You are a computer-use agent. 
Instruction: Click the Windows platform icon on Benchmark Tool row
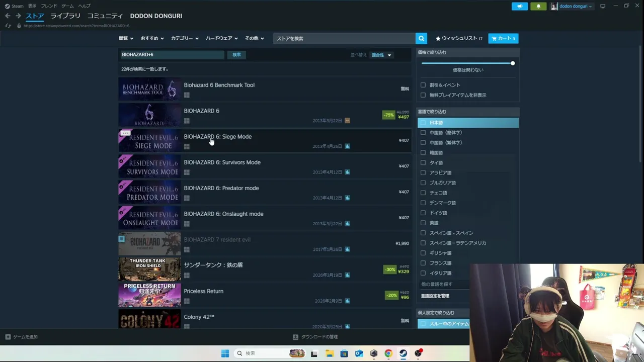click(187, 95)
